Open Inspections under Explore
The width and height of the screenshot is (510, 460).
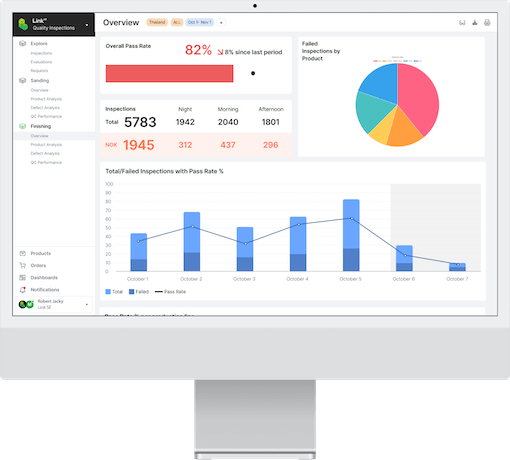41,53
